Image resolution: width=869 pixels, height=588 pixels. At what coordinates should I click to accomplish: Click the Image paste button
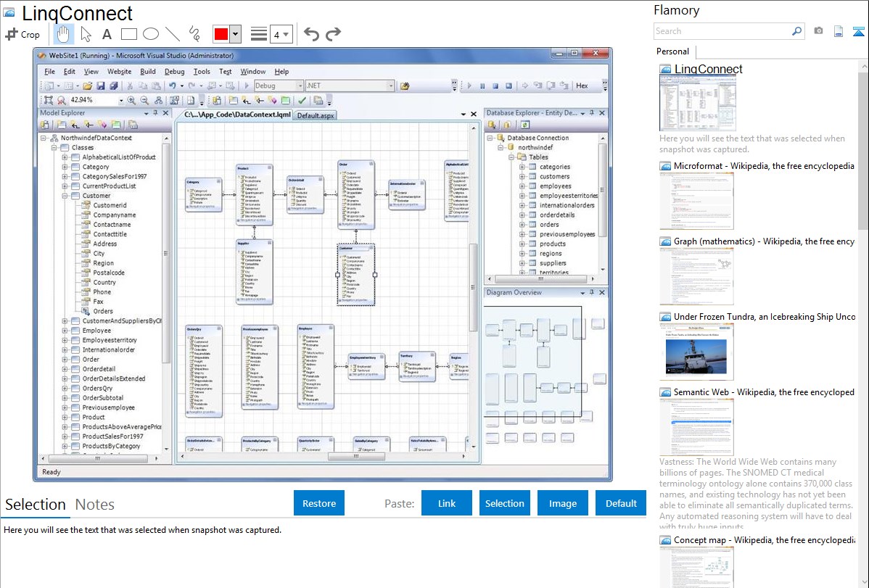click(x=563, y=503)
